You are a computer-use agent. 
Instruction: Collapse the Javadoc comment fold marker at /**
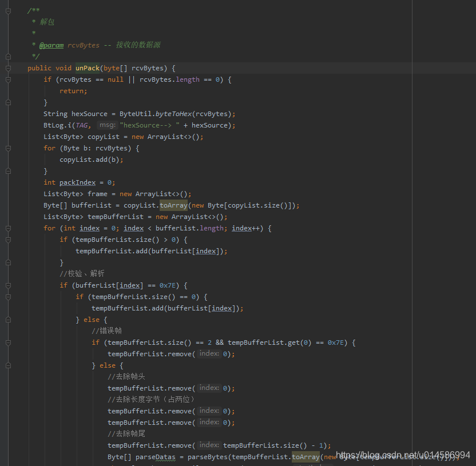tap(9, 11)
